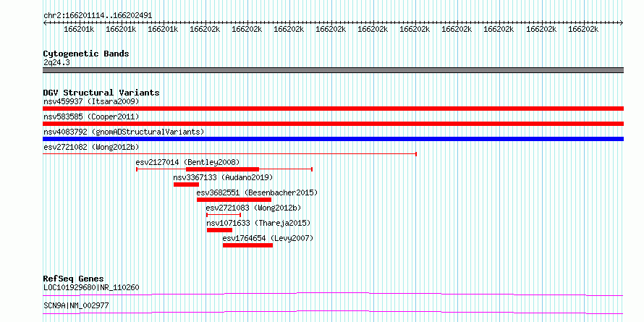This screenshot has width=644, height=322.
Task: Select the esv2721083 (Wong2012b) short variant line
Action: click(x=224, y=215)
